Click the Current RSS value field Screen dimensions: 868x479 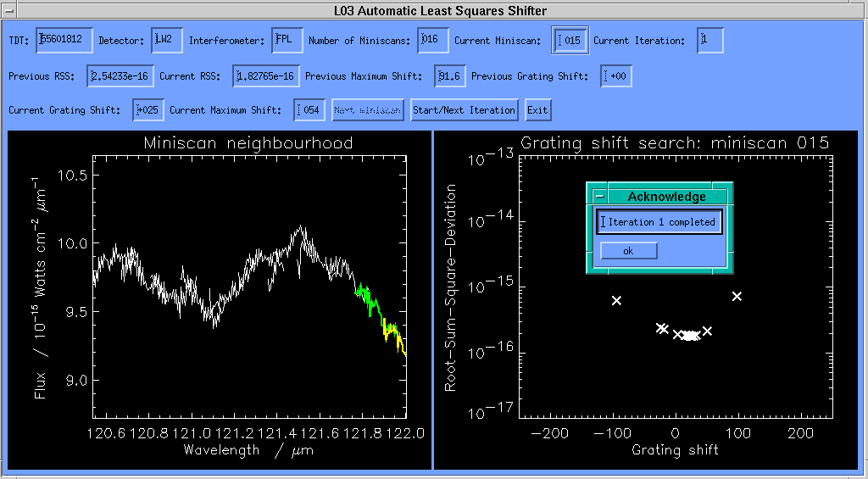pyautogui.click(x=266, y=76)
